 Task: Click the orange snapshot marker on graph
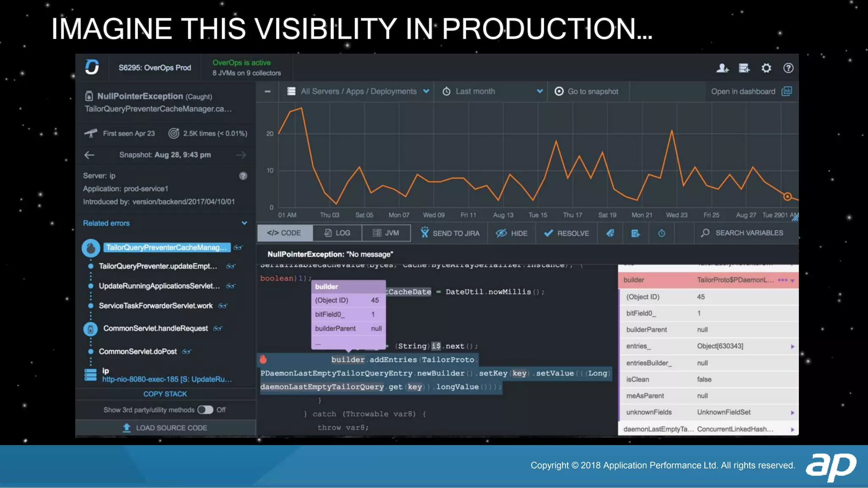787,197
